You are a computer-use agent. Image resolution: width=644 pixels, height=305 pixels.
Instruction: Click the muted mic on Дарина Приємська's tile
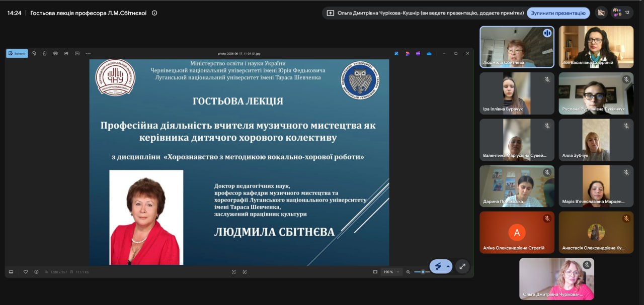point(547,172)
